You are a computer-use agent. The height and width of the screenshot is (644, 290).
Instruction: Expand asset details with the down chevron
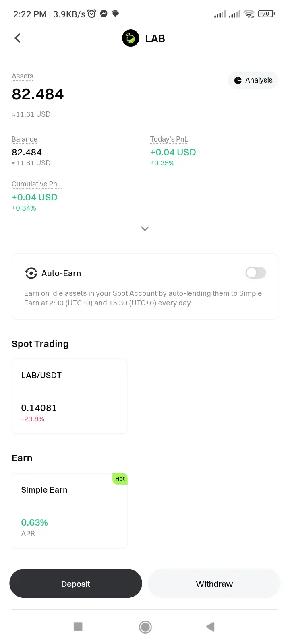(x=145, y=228)
